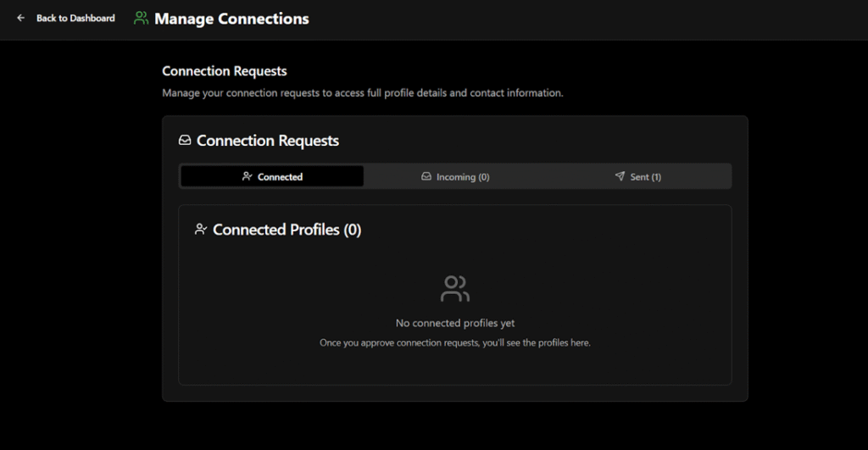
Task: Click the inbox icon beside card title
Action: click(185, 141)
